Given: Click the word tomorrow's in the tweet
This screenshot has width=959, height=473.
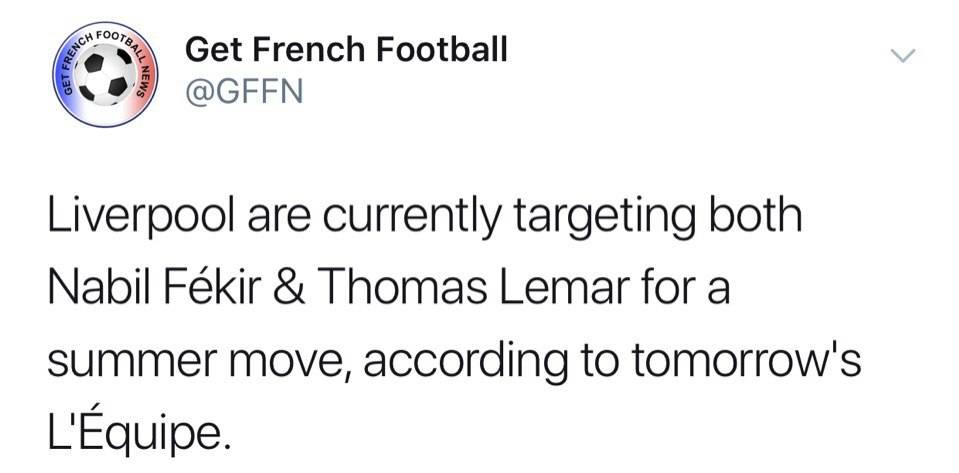Looking at the screenshot, I should point(752,360).
